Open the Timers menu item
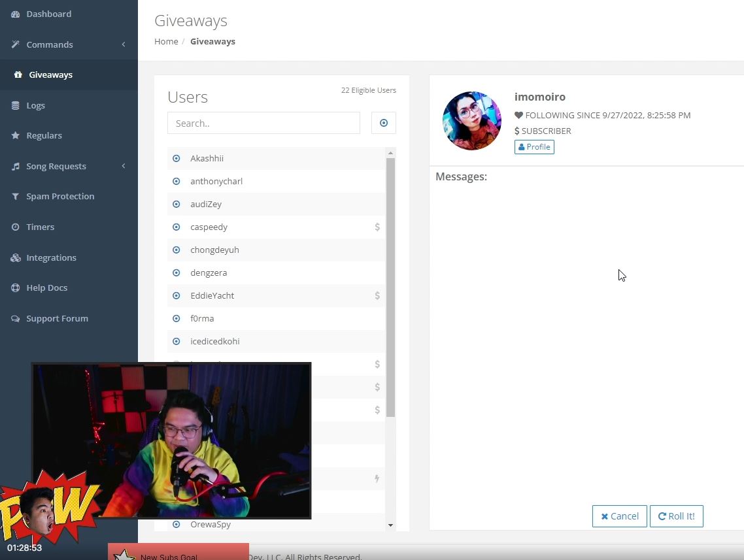The width and height of the screenshot is (744, 560). [69, 227]
